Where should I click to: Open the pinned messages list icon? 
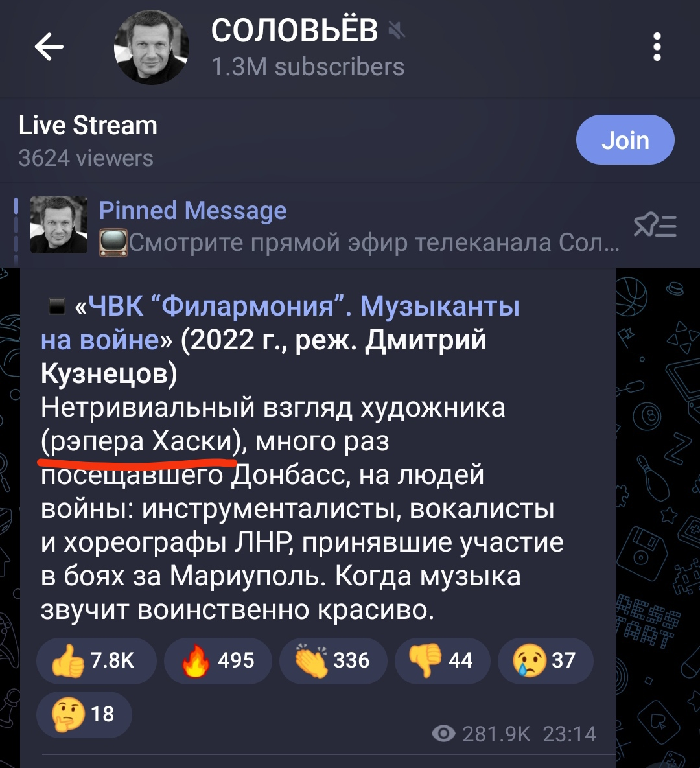pyautogui.click(x=655, y=226)
